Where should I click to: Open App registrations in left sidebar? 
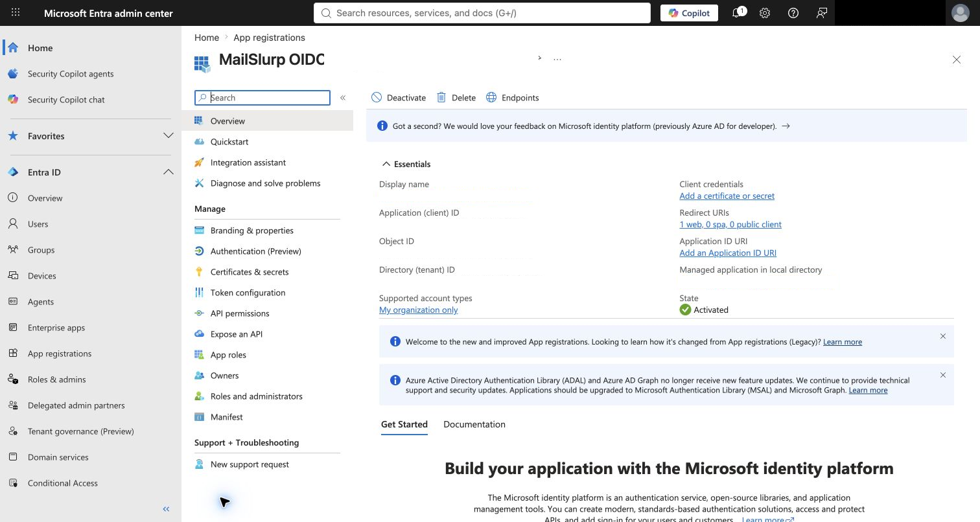pyautogui.click(x=60, y=354)
